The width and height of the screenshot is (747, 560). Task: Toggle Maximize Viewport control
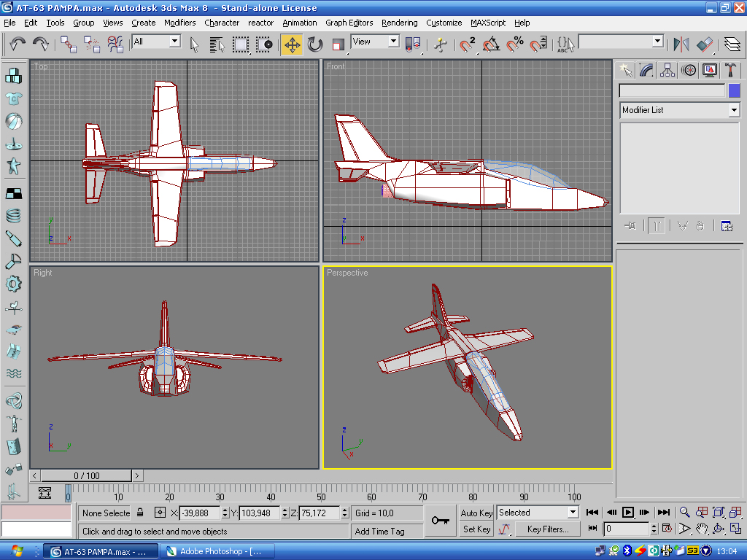coord(735,529)
